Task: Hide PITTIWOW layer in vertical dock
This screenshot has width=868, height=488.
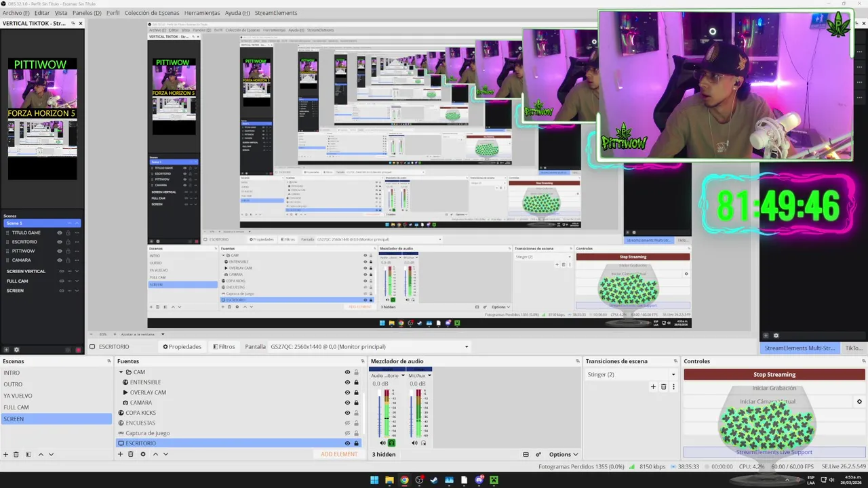Action: [60, 251]
